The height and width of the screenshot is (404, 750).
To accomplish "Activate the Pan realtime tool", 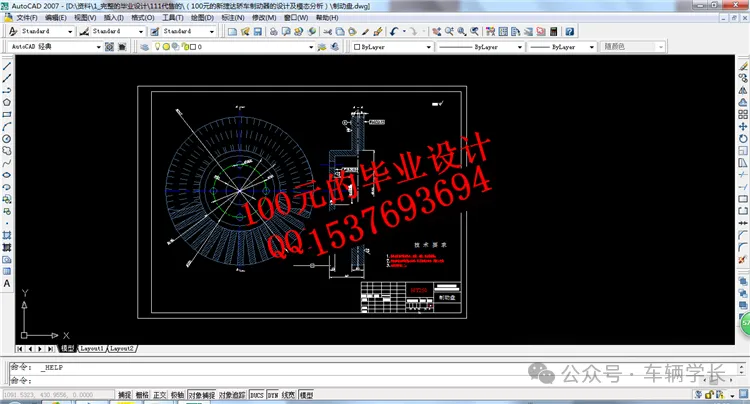I will 437,32.
